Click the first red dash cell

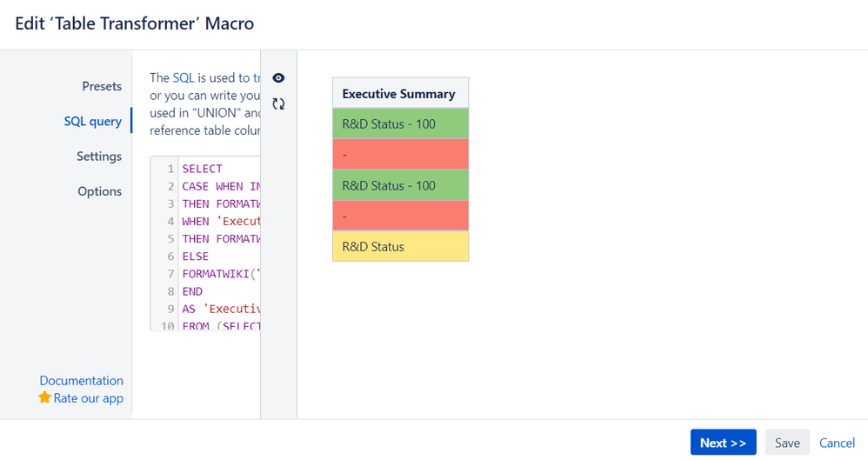click(400, 154)
